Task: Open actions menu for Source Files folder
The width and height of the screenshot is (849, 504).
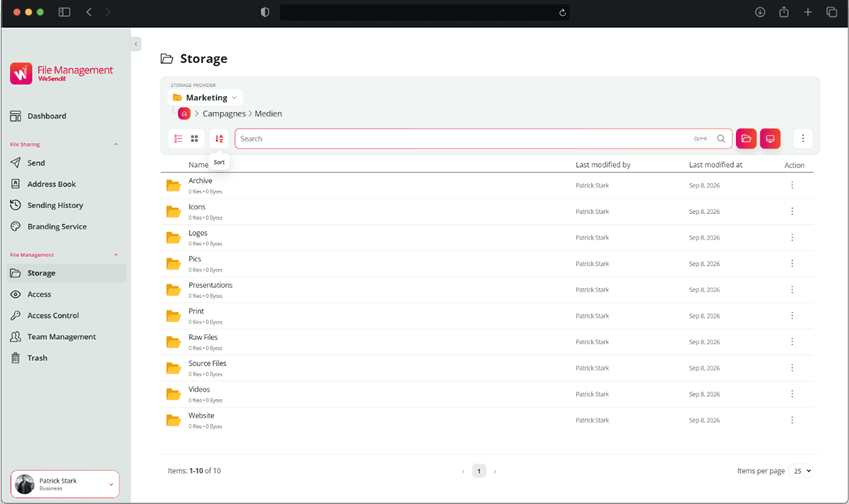Action: [x=792, y=368]
